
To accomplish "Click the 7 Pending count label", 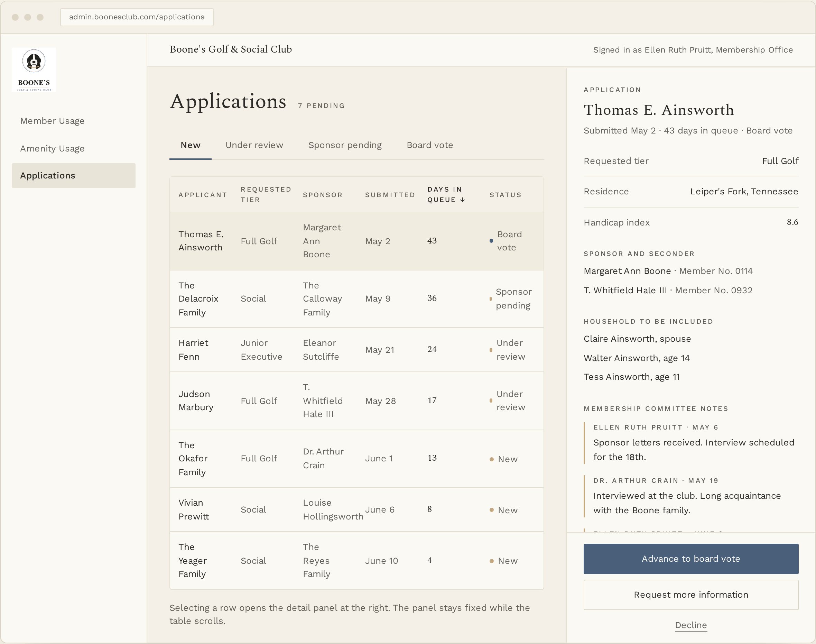I will coord(321,105).
